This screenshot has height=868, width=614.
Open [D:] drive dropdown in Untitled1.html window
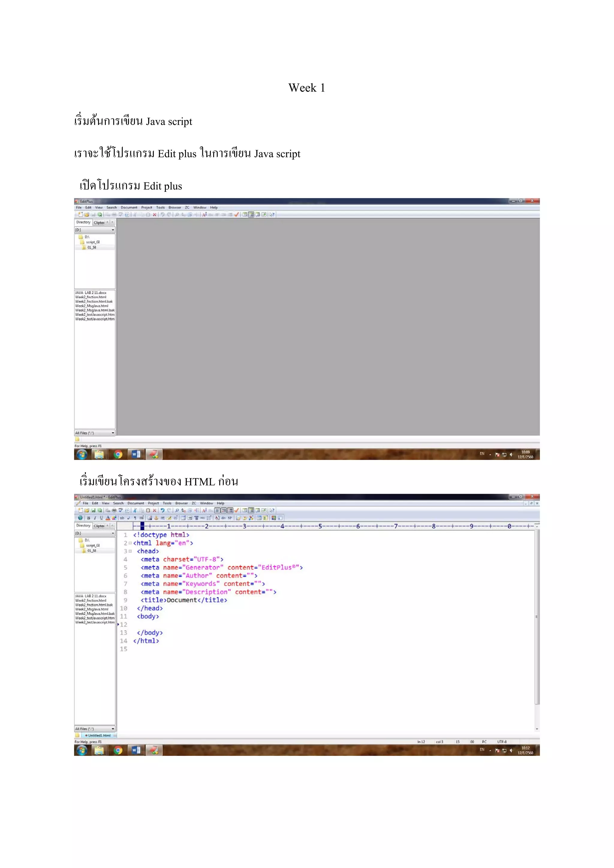95,534
